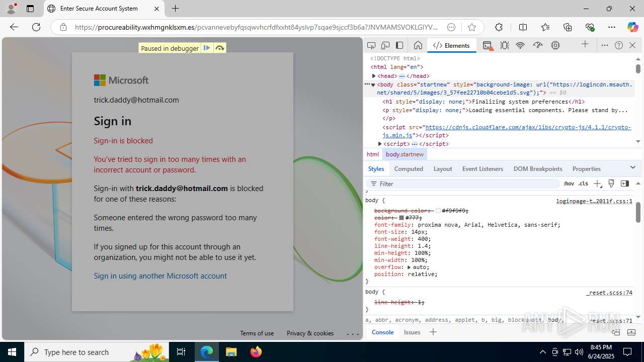Click Sign in using another Microsoft account
Viewport: 644px width, 362px height.
[x=160, y=276]
